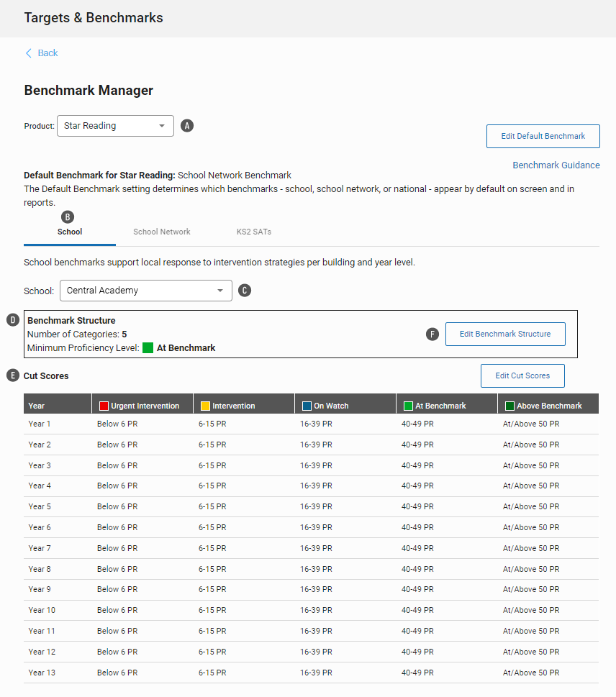Click red Urgent Intervention swatch in table header
616x697 pixels.
point(104,406)
